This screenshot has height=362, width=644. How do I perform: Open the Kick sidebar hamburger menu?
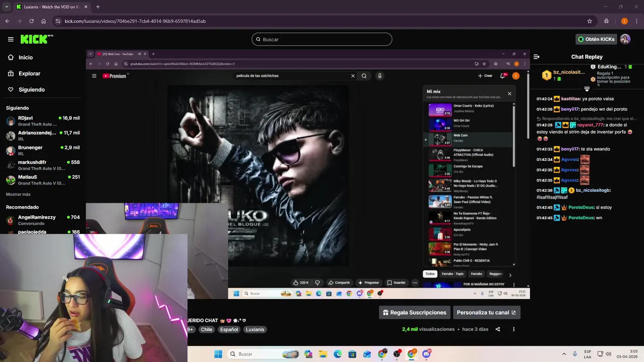(x=11, y=39)
